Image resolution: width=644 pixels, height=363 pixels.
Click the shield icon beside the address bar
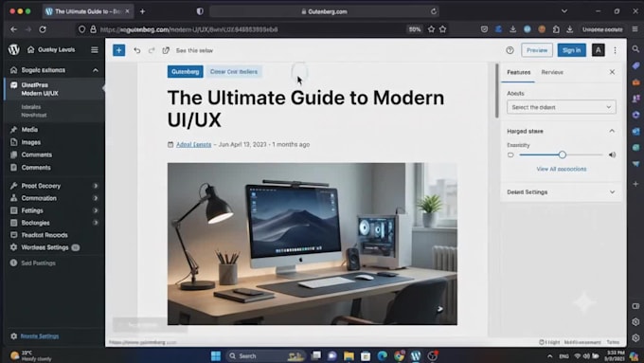click(81, 29)
